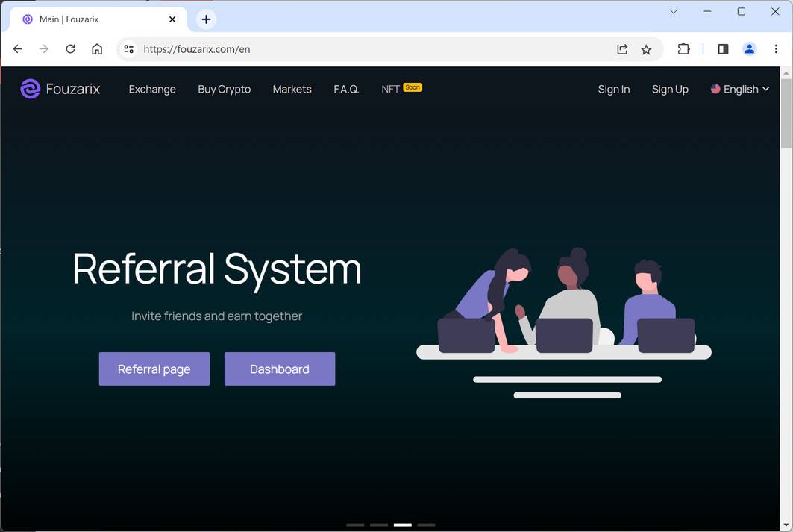
Task: Open the Dashboard
Action: click(x=279, y=369)
